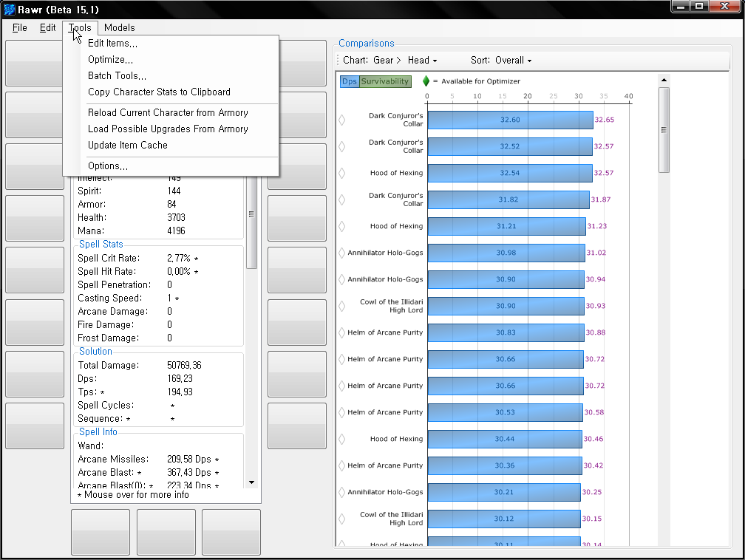Screen dimensions: 745x560
Task: Click the stats panel scrollbar thumb
Action: (x=252, y=222)
